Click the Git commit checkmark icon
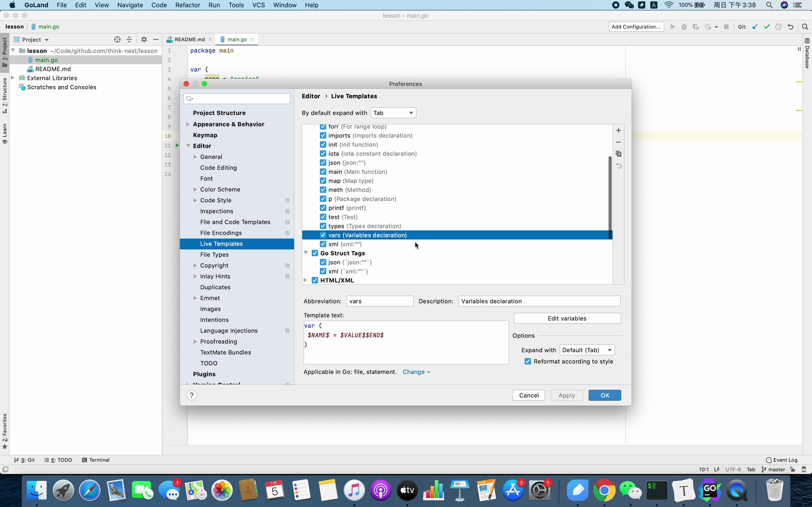Viewport: 812px width, 507px height. (x=767, y=27)
